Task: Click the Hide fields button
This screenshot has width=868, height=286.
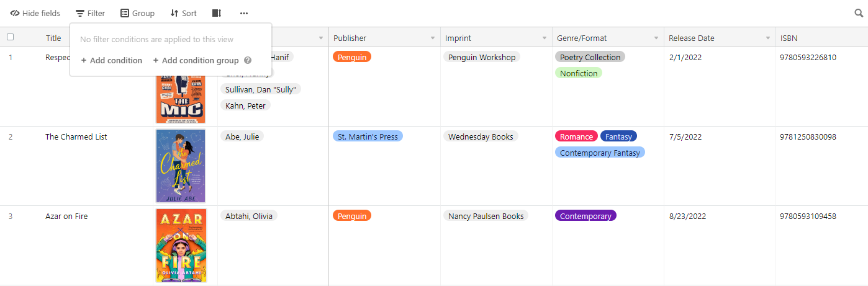Action: [x=35, y=13]
